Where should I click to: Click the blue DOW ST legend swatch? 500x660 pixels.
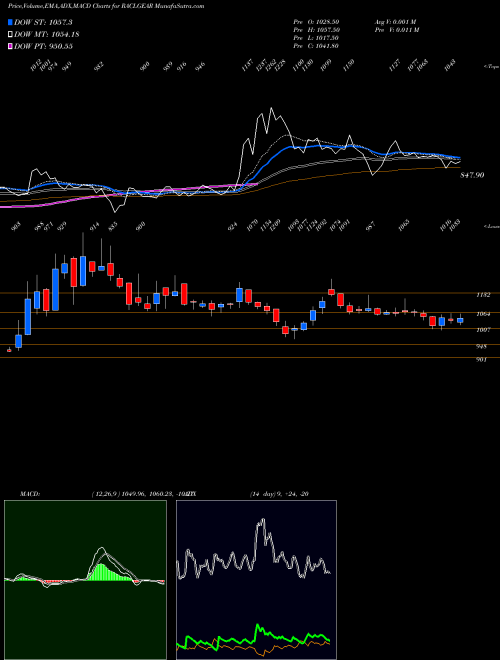[x=10, y=22]
